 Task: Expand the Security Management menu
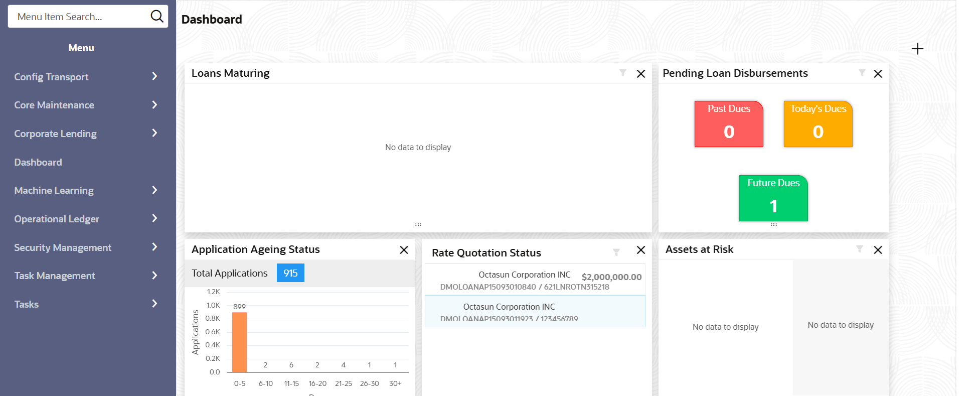[x=85, y=247]
